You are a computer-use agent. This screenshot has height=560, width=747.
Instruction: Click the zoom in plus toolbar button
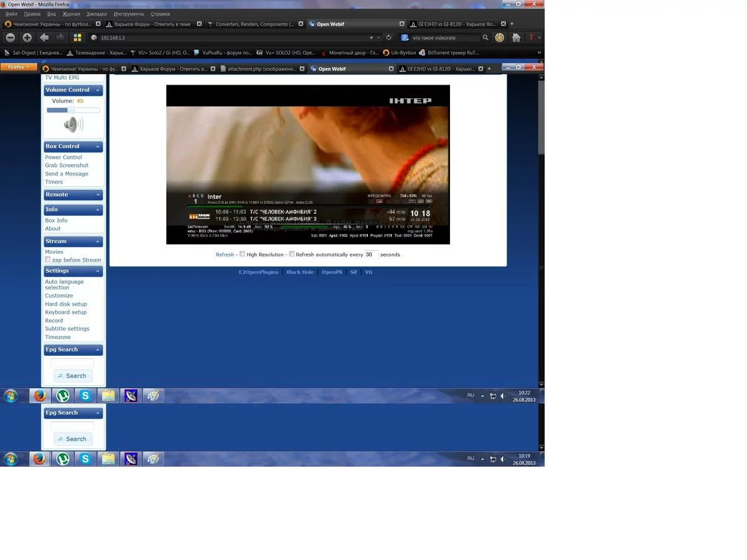pyautogui.click(x=27, y=37)
